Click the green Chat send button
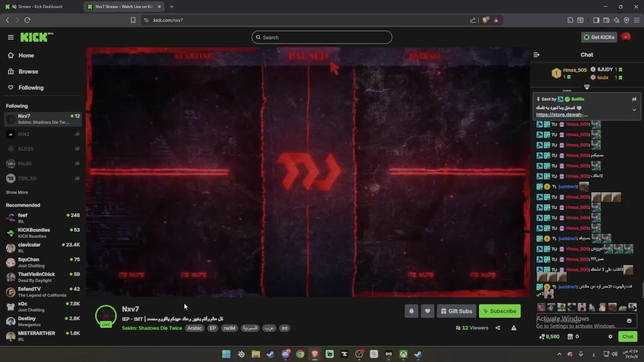The height and width of the screenshot is (362, 644). pos(628,337)
